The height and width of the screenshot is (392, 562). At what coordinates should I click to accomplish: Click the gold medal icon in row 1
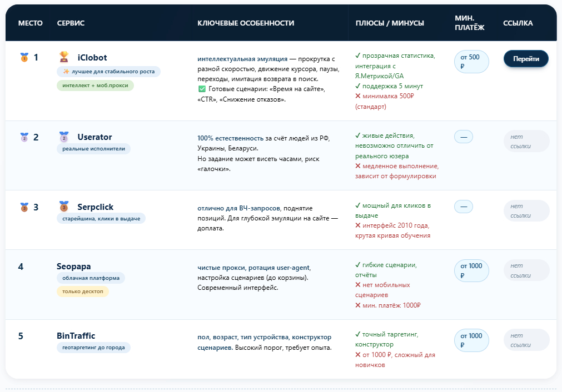pyautogui.click(x=24, y=57)
